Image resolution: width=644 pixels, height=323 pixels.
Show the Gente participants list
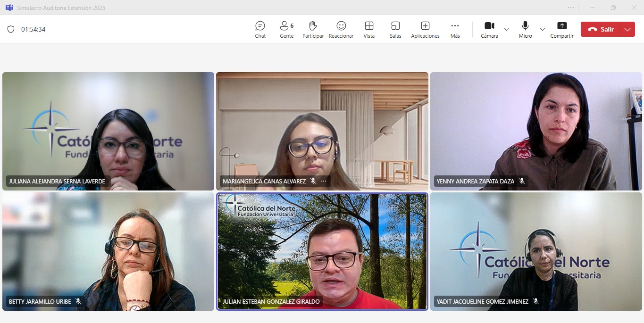(x=286, y=29)
